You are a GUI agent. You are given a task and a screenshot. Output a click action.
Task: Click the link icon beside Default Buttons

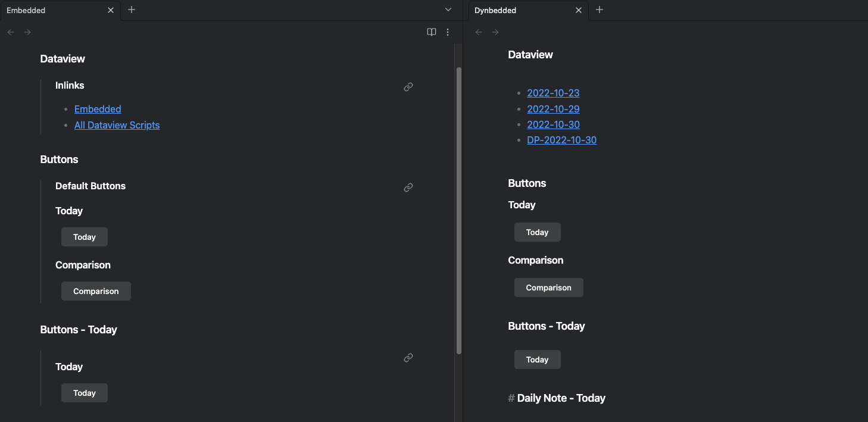click(x=408, y=187)
